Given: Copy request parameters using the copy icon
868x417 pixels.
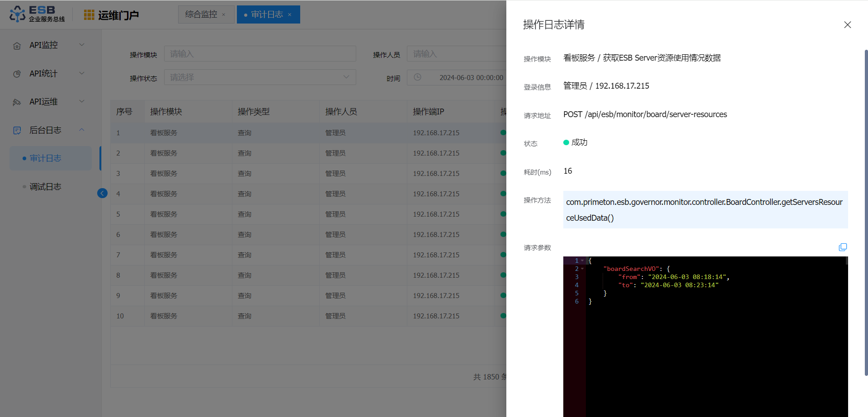Looking at the screenshot, I should coord(843,247).
